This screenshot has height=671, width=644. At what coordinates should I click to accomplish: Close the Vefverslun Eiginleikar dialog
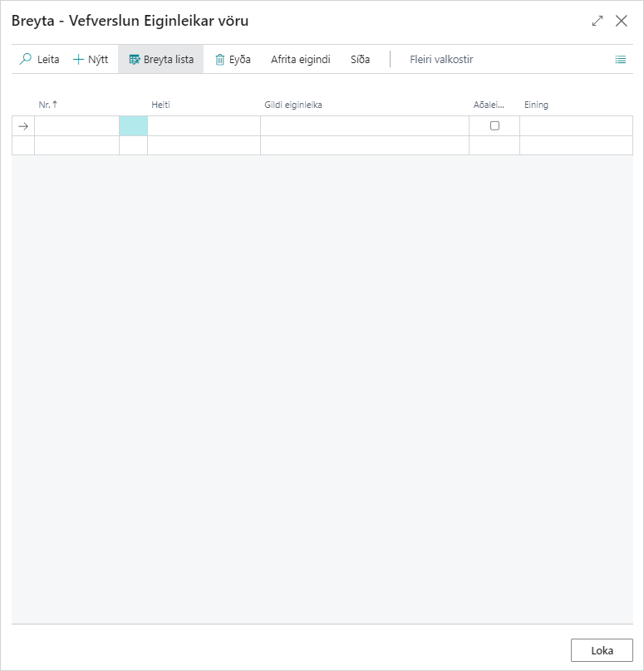pyautogui.click(x=622, y=21)
